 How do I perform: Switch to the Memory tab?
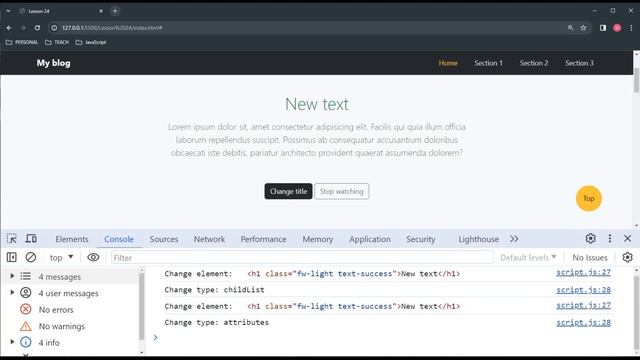318,239
